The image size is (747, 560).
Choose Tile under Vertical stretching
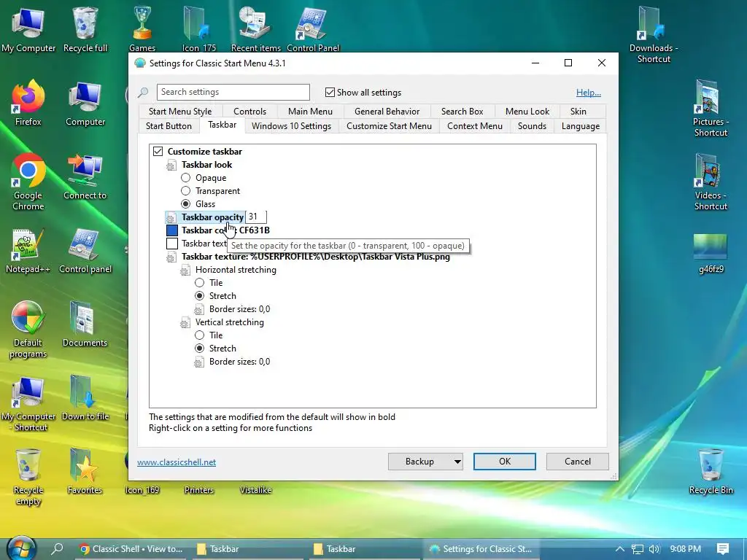pyautogui.click(x=200, y=335)
